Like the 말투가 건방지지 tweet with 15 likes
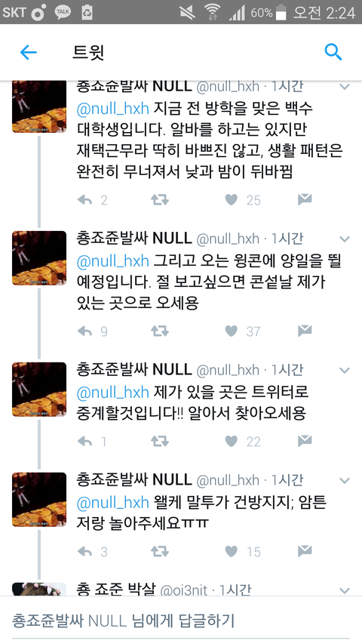Image resolution: width=362 pixels, height=644 pixels. point(231,552)
